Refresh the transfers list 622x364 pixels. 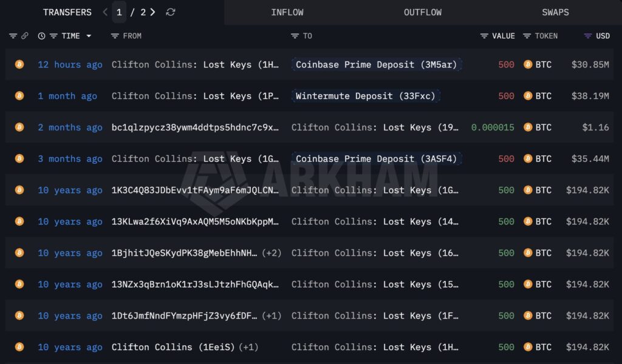click(x=171, y=12)
